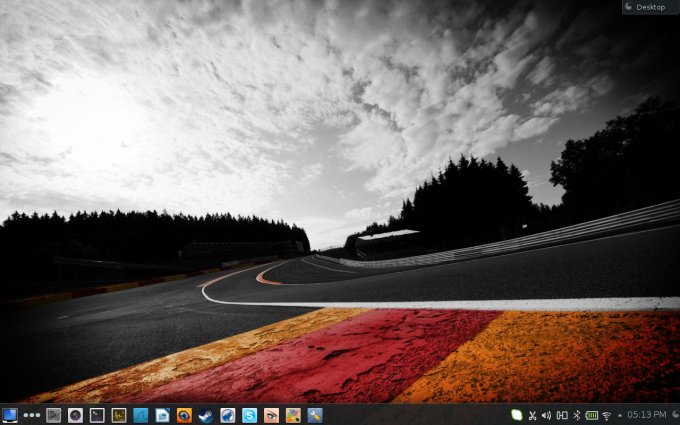Open the panel settings icon after clock

point(673,415)
